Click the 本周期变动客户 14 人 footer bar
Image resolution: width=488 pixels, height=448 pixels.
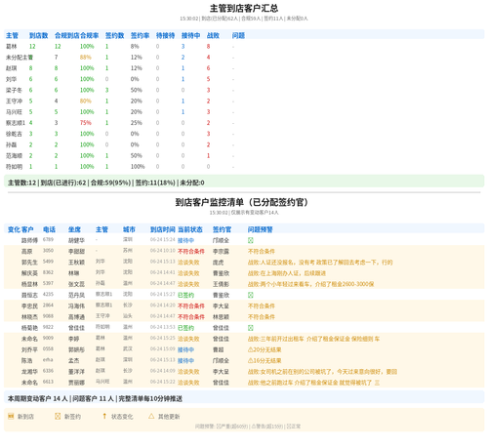coord(244,398)
